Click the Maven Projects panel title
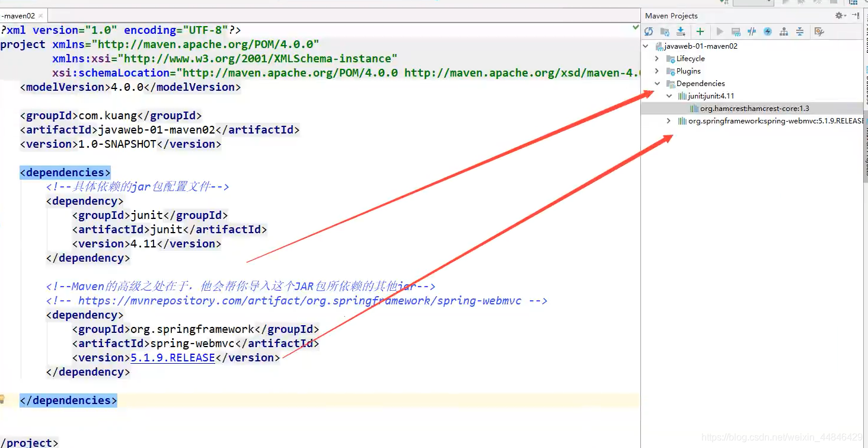The width and height of the screenshot is (868, 448). [671, 16]
